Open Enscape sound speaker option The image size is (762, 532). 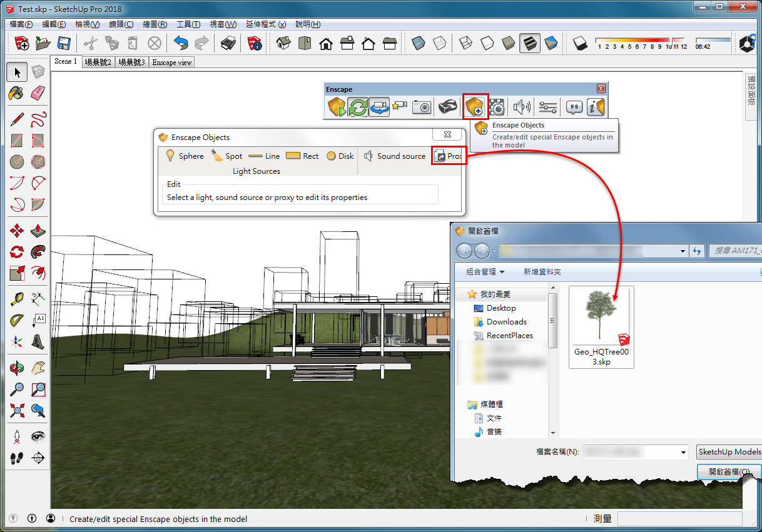tap(522, 107)
